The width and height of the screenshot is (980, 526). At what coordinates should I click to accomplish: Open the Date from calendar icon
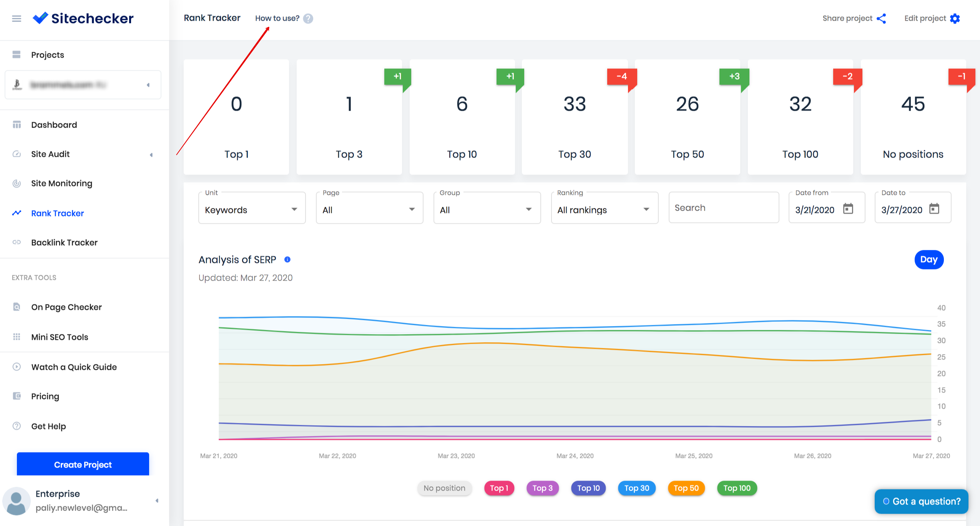pyautogui.click(x=848, y=208)
